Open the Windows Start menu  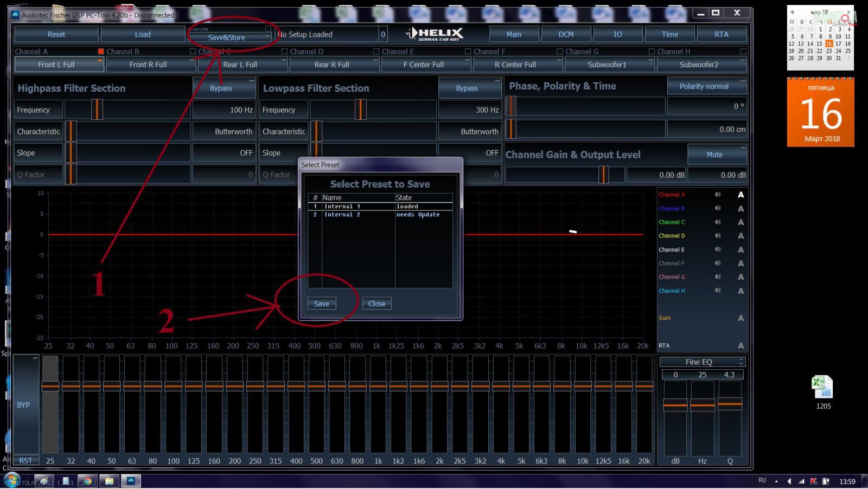coord(12,480)
